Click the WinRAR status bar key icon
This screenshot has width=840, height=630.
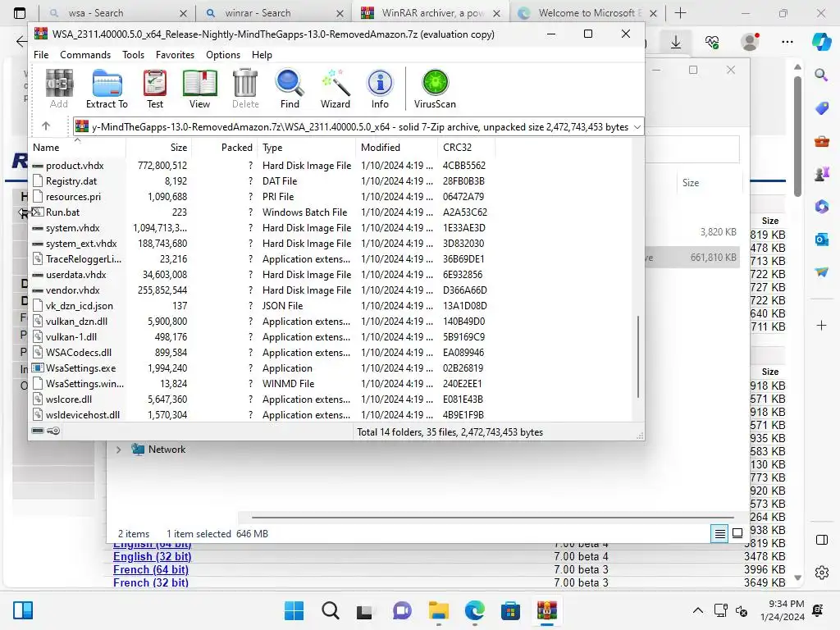coord(53,431)
